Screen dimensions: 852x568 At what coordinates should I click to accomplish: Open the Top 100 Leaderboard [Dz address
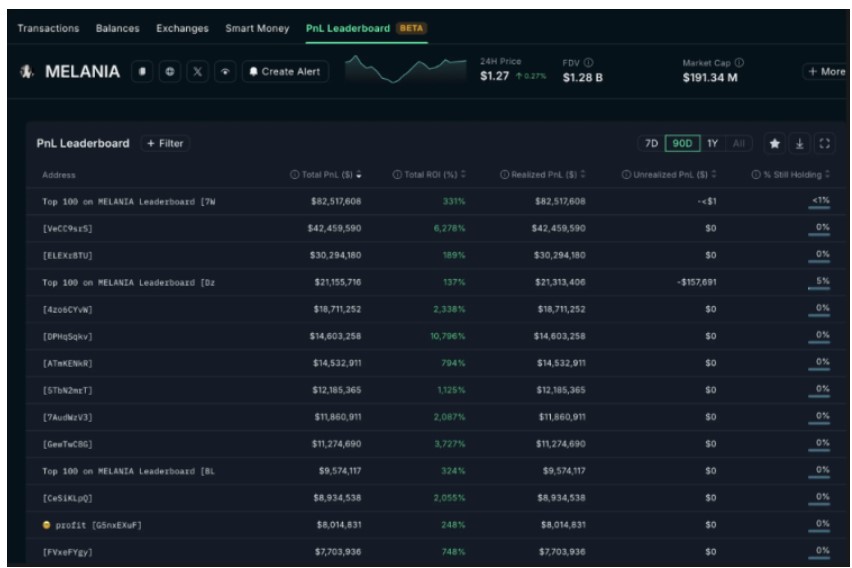[x=128, y=283]
